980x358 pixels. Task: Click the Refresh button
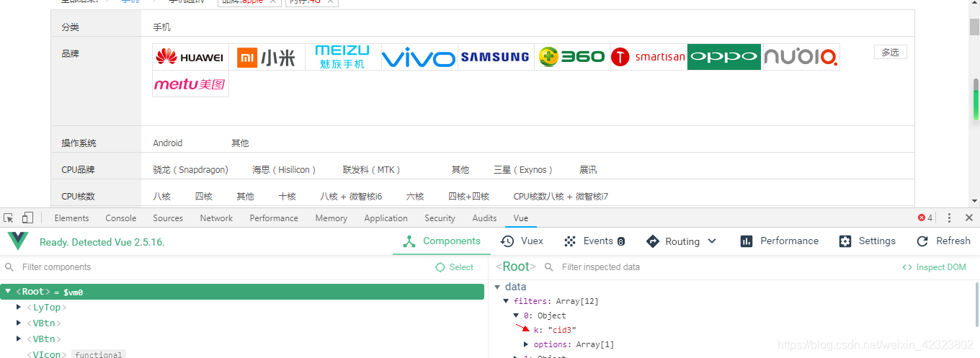click(943, 241)
